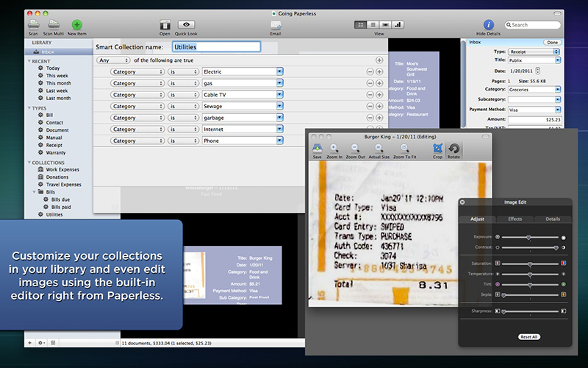
Task: Click the Reset All button
Action: tap(529, 337)
